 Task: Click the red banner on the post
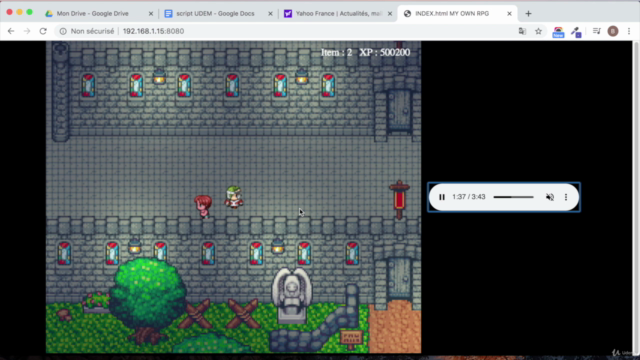399,200
